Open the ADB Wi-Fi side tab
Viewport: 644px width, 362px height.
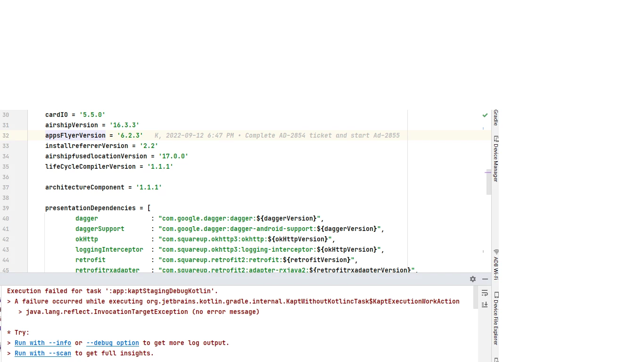point(495,265)
